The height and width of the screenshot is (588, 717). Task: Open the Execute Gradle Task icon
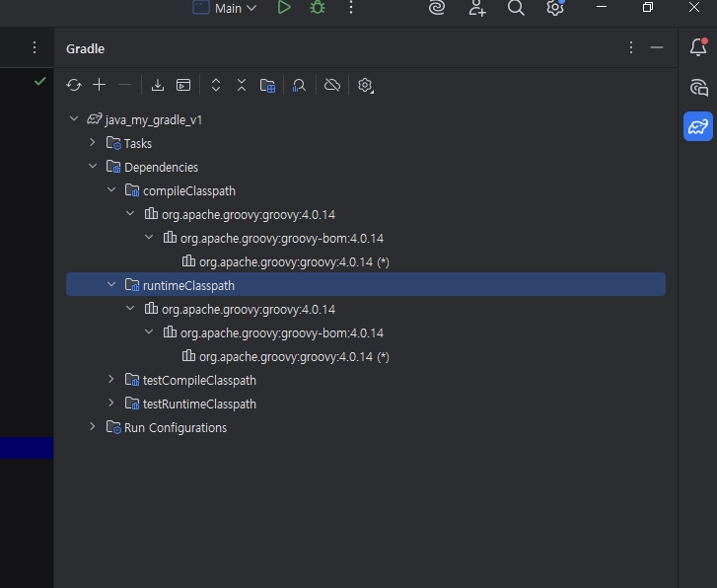(x=183, y=85)
